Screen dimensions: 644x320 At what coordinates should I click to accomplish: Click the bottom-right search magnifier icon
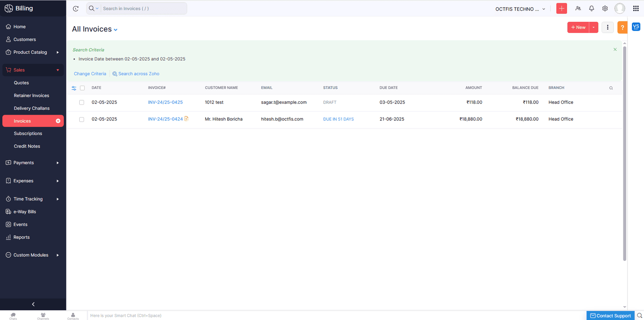(x=640, y=316)
